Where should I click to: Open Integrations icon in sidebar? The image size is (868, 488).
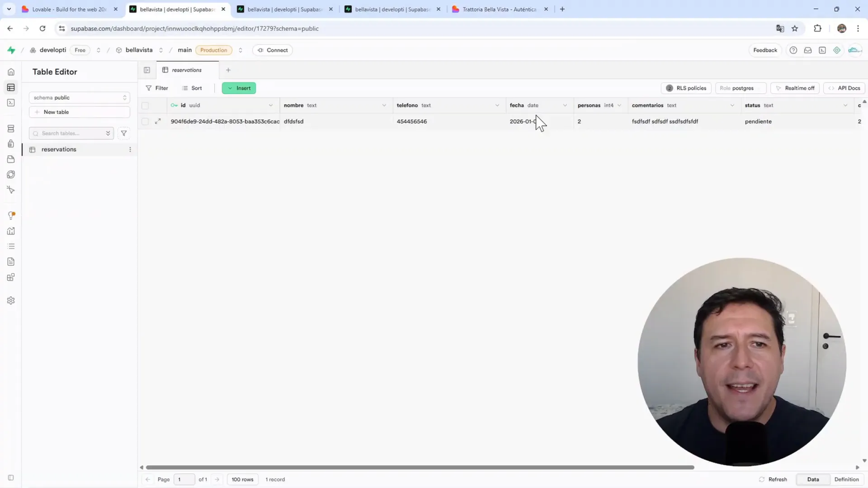pyautogui.click(x=11, y=277)
